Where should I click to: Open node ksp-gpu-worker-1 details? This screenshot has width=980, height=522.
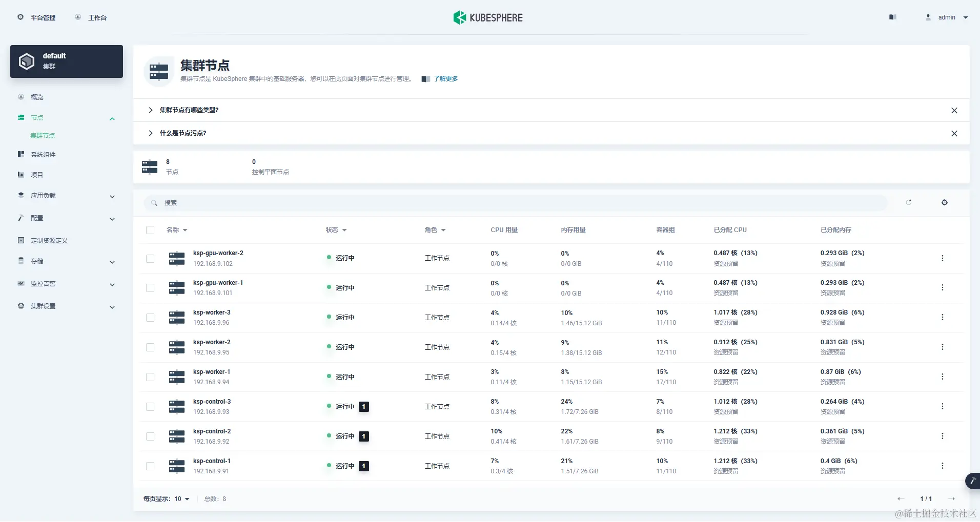(x=218, y=283)
